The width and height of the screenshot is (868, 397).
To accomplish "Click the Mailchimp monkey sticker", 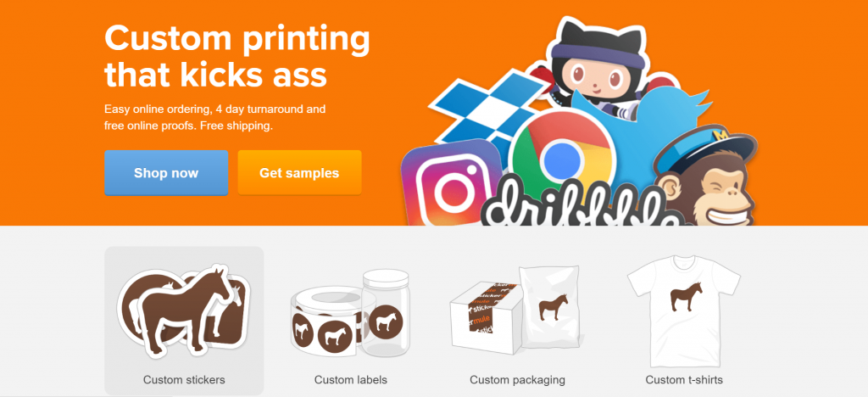I will pyautogui.click(x=706, y=177).
